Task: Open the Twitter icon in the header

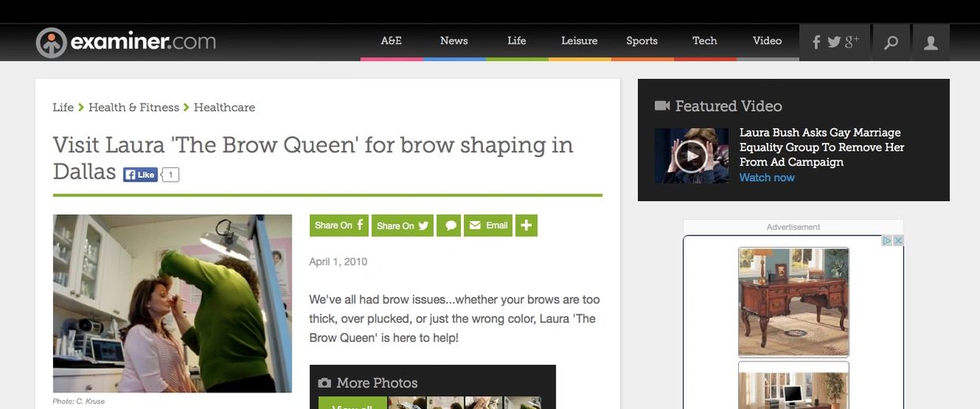Action: click(834, 43)
